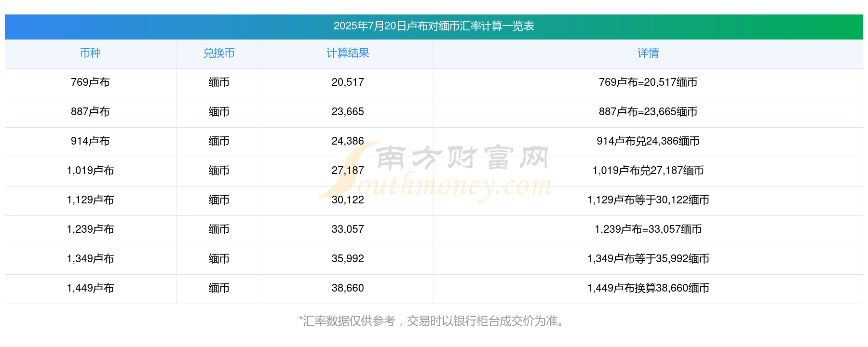Click 缅币 in the 769卢布 row
The height and width of the screenshot is (347, 868).
point(219,82)
